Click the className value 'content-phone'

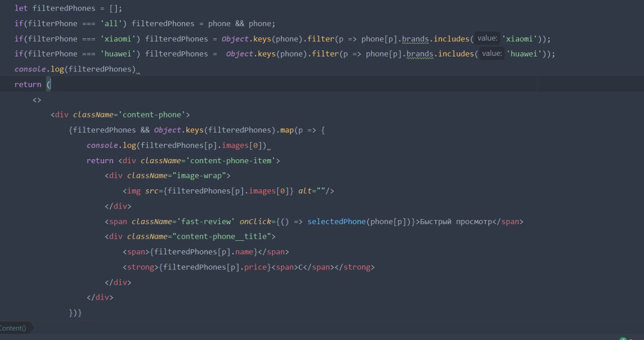click(x=152, y=115)
